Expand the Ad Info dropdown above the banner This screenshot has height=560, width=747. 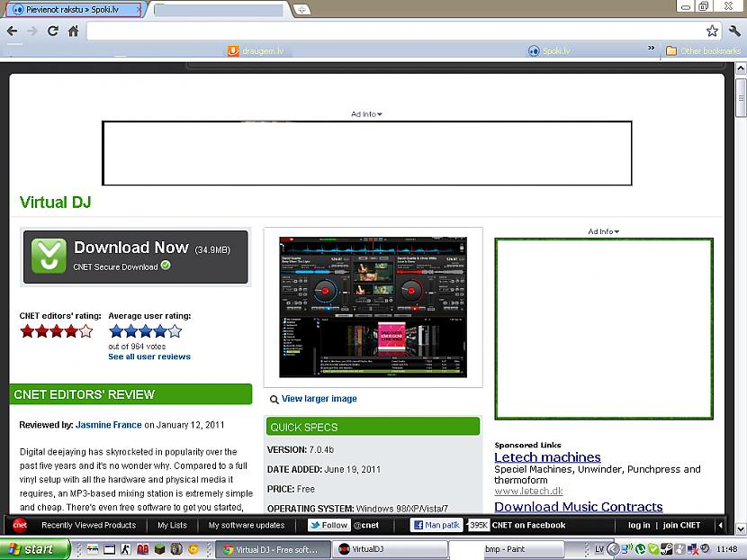click(x=366, y=114)
